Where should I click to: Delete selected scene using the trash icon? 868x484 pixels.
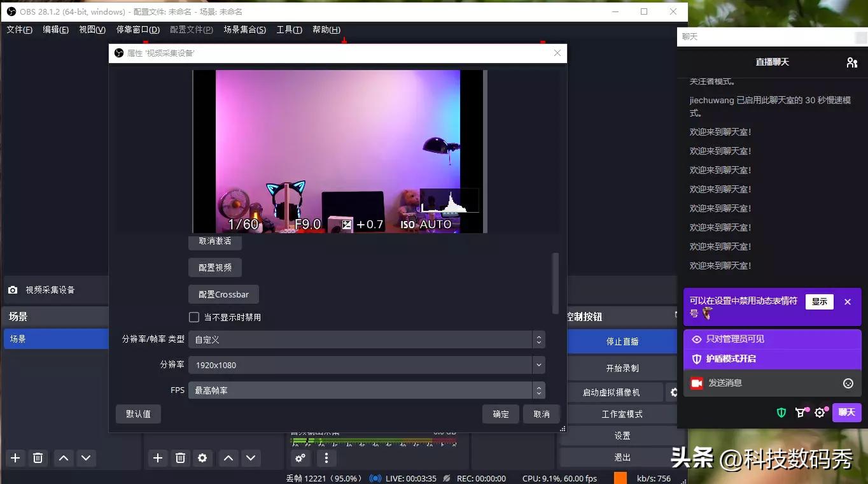[x=38, y=458]
